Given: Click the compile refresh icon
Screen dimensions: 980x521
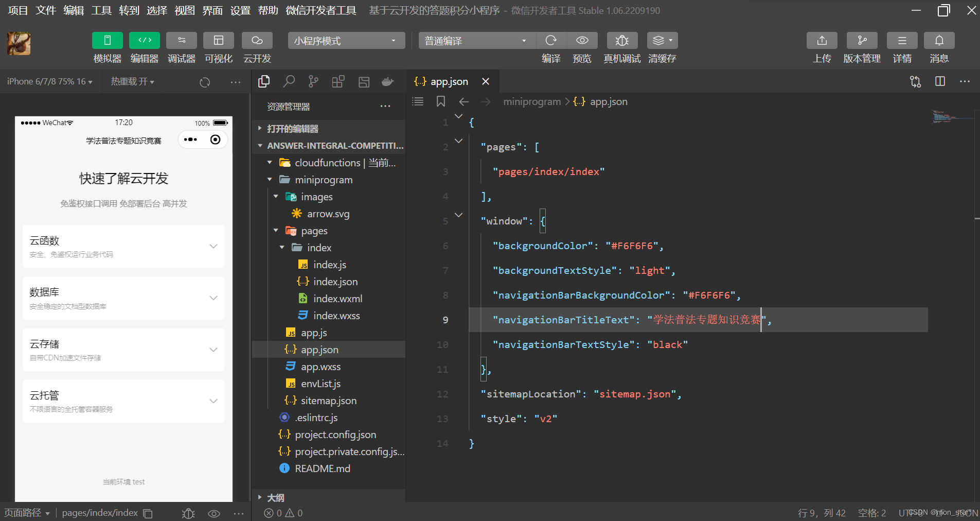Looking at the screenshot, I should tap(551, 40).
